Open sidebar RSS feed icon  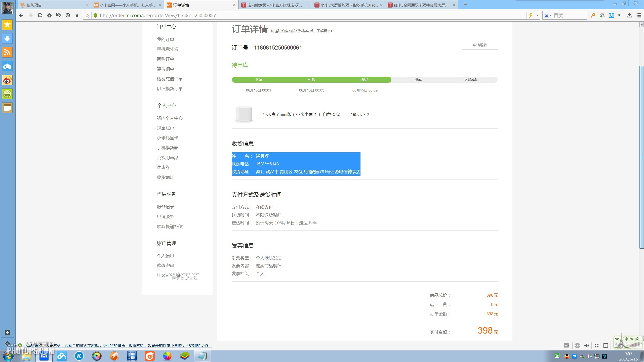point(7,52)
